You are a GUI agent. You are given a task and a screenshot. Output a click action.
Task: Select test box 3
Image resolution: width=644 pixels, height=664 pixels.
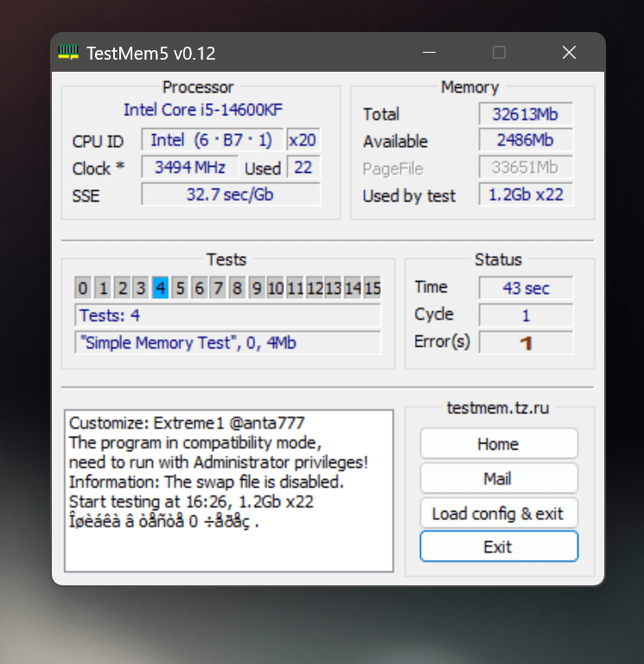coord(141,288)
